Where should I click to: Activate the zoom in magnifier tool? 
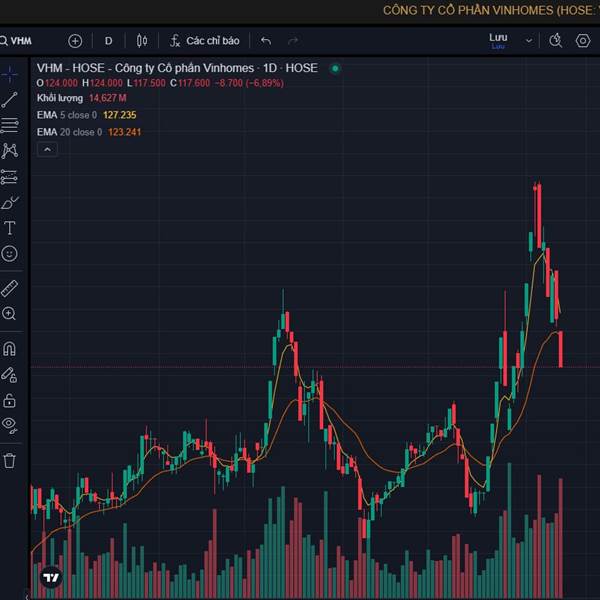pos(10,314)
